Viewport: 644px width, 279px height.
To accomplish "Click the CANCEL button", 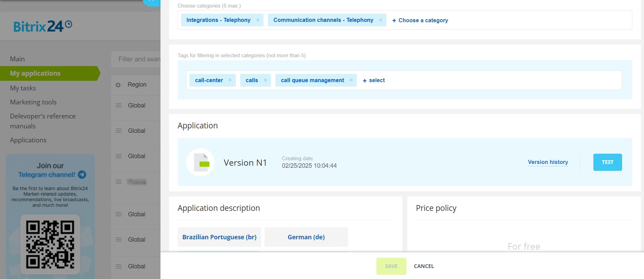I will [x=424, y=266].
